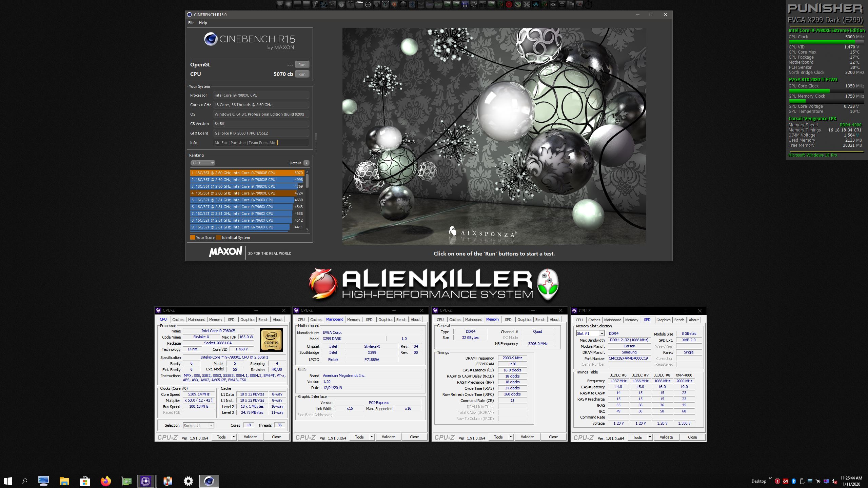Run the CPU benchmark test
The width and height of the screenshot is (868, 488).
click(302, 74)
